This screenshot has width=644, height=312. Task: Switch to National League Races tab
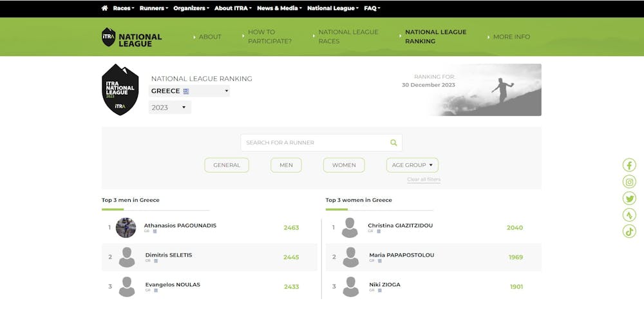tap(348, 37)
